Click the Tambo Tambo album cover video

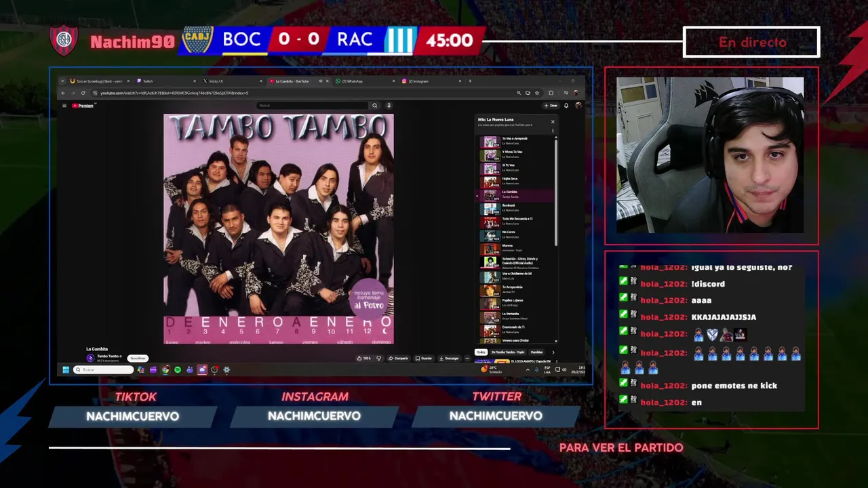[x=278, y=228]
